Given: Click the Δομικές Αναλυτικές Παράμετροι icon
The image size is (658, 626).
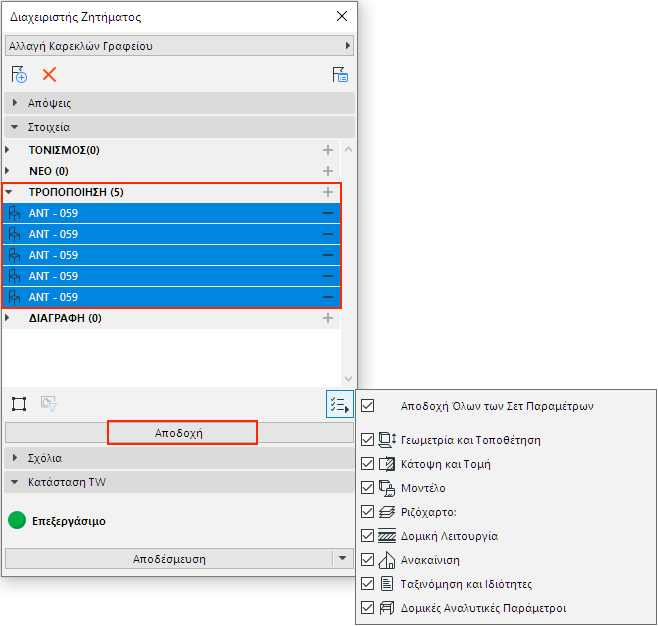Looking at the screenshot, I should (387, 608).
